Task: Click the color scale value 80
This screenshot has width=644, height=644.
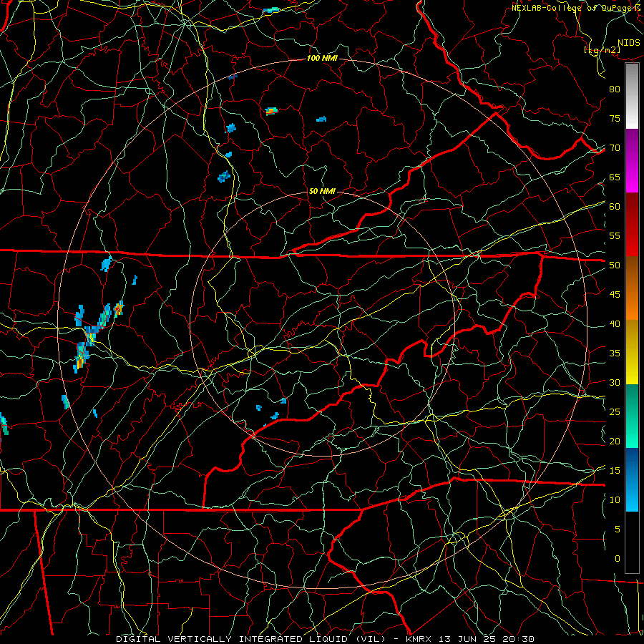Action: pyautogui.click(x=615, y=89)
